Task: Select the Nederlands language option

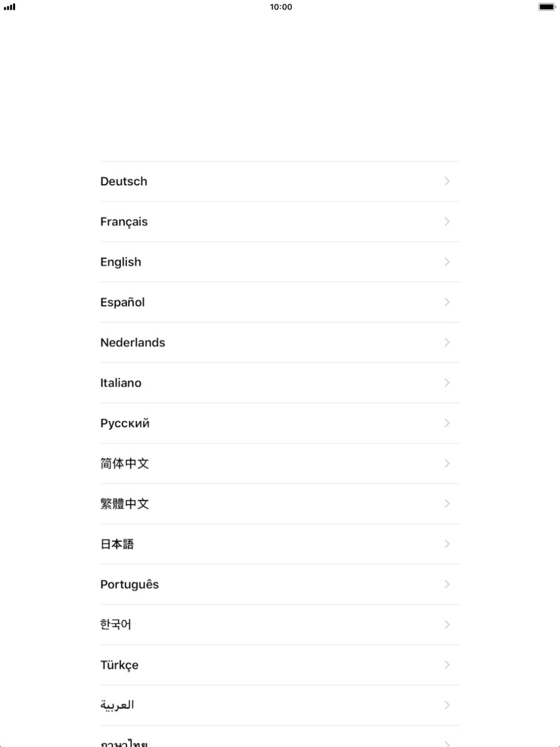Action: point(133,343)
